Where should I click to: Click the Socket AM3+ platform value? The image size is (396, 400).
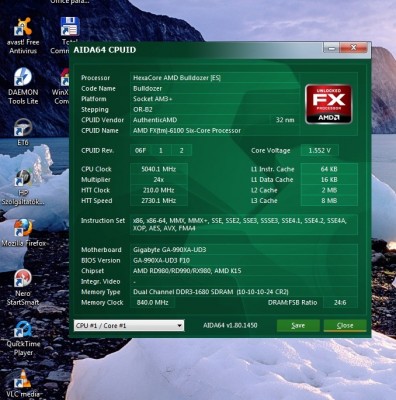tap(153, 99)
